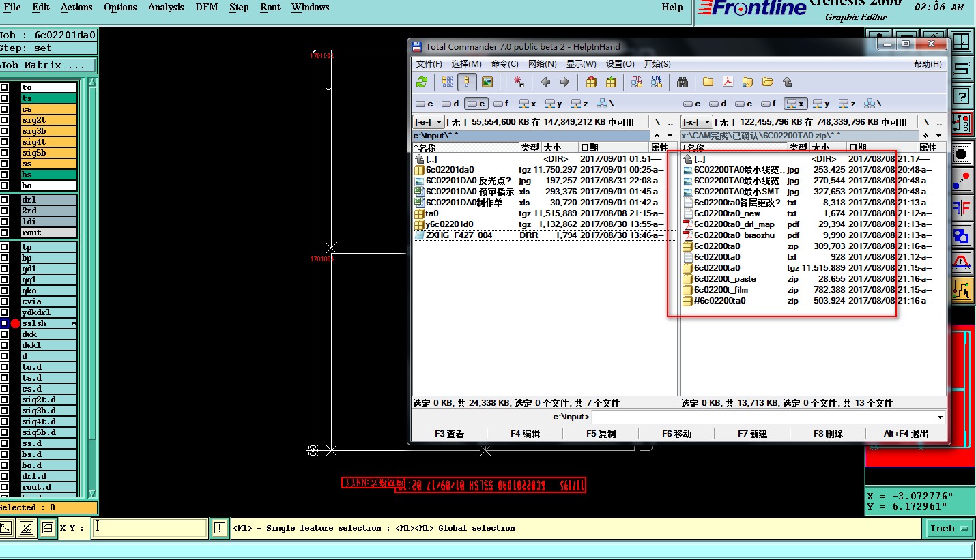Click the F8 删除 button
Viewport: 976px width, 560px height.
pos(828,434)
